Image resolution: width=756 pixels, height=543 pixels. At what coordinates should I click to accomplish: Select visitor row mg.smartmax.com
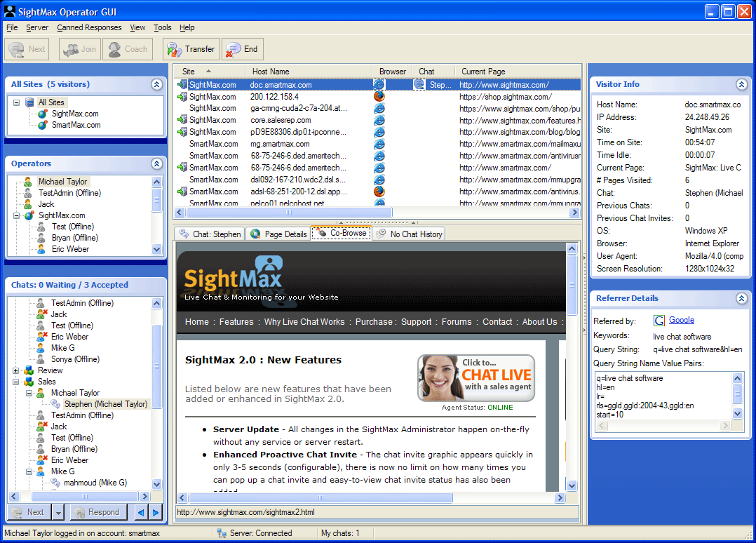(x=379, y=144)
